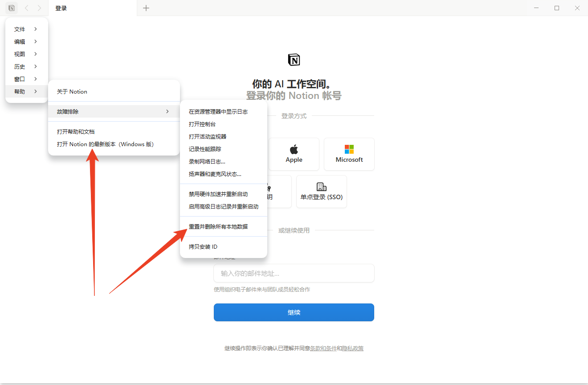Select 拷贝安装 ID
The width and height of the screenshot is (588, 385).
click(202, 246)
